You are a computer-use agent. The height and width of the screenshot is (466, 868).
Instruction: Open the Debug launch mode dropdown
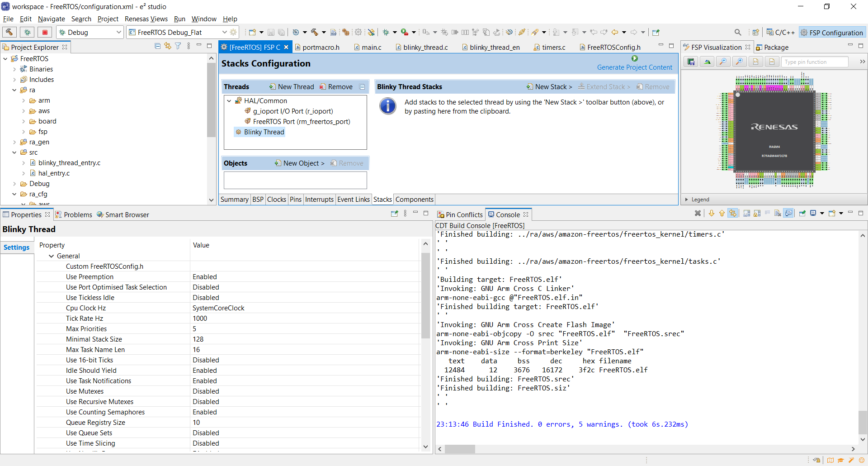click(119, 32)
